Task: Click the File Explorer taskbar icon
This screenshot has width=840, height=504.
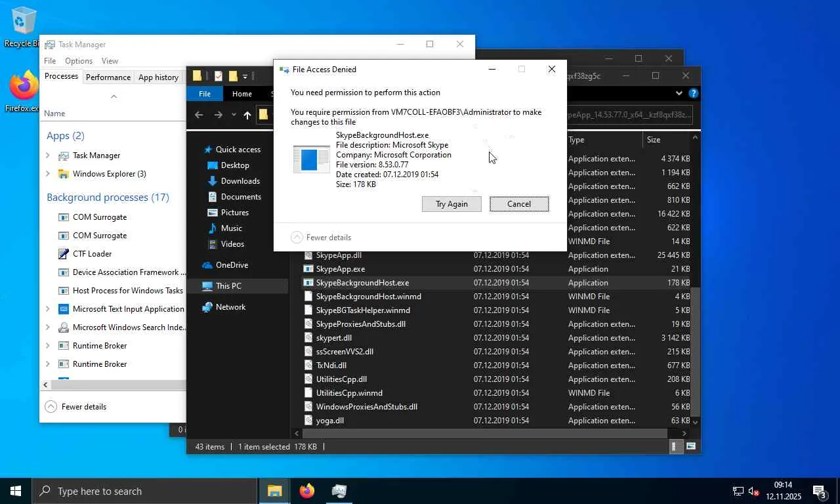Action: [x=274, y=491]
